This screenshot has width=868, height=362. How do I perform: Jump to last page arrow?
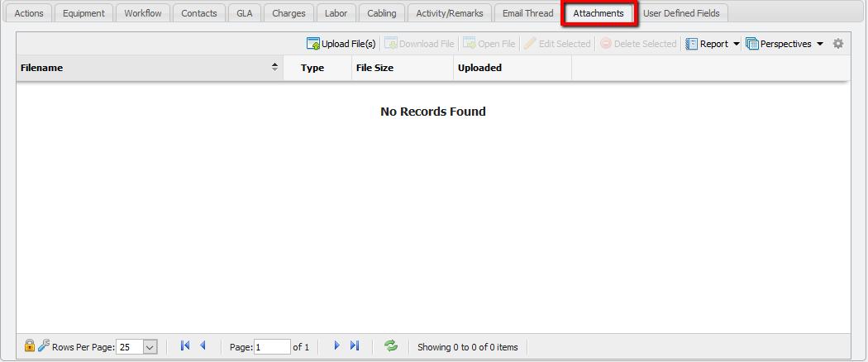355,346
